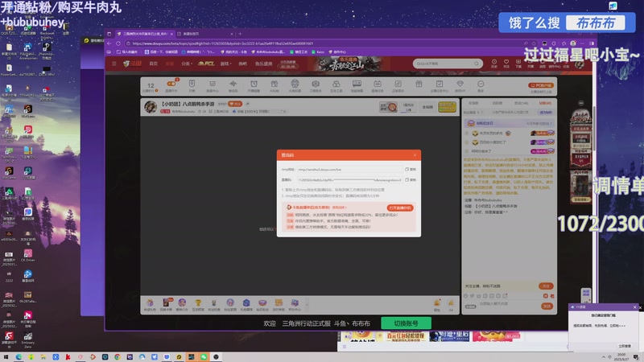Viewport: 644px width, 362px height.
Task: Click the browser address bar URL
Action: tap(223, 43)
